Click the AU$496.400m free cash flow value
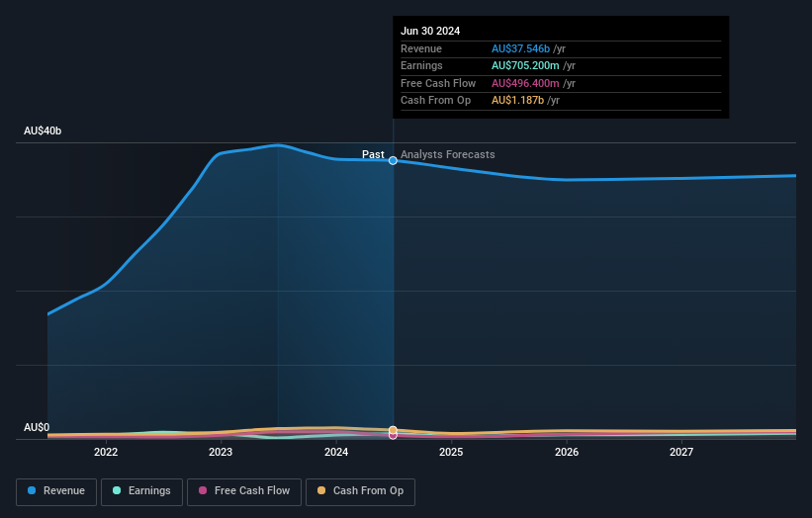The height and width of the screenshot is (518, 812). [525, 83]
